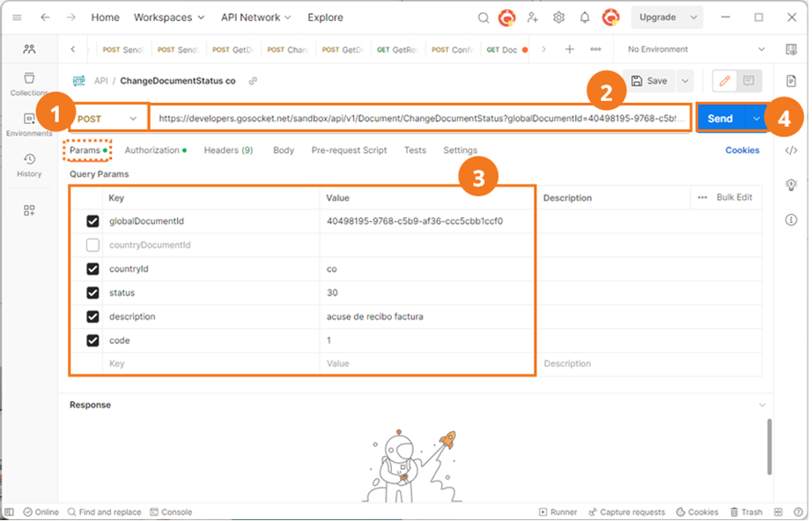
Task: Uncheck the code parameter
Action: click(92, 340)
